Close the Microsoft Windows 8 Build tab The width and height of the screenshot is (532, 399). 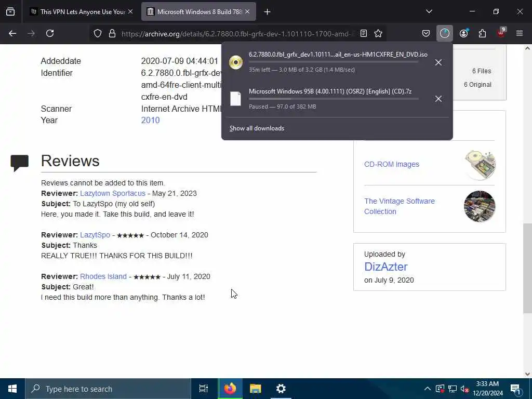click(247, 11)
